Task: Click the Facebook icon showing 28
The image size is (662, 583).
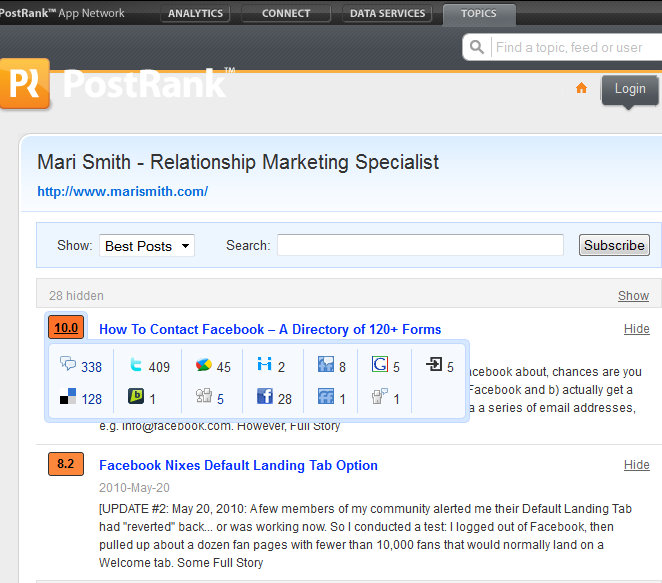Action: pyautogui.click(x=265, y=396)
